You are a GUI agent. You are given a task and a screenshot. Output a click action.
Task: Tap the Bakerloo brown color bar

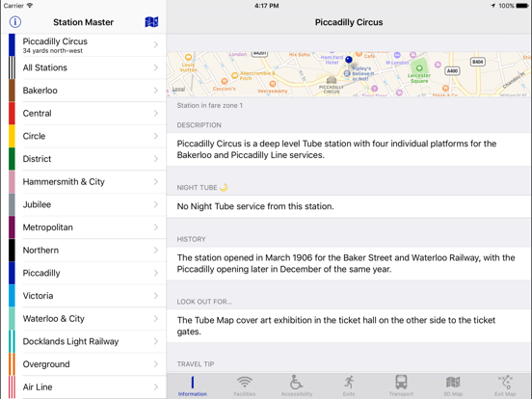12,91
